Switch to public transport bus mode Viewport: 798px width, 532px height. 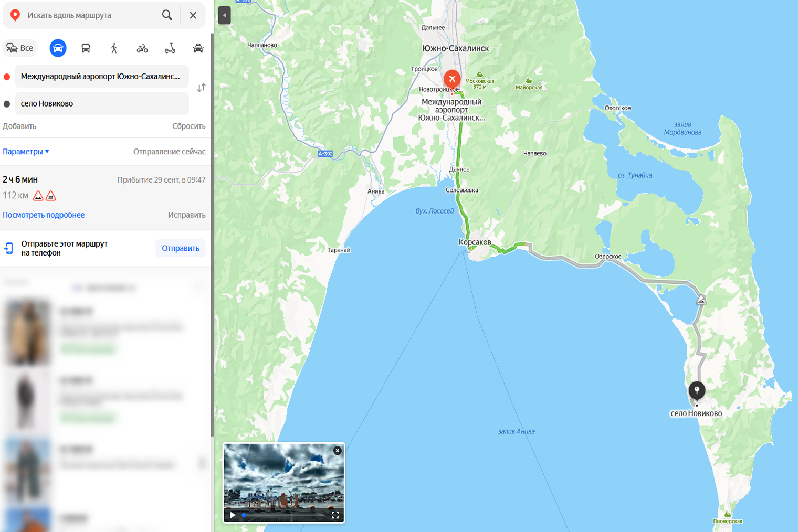pyautogui.click(x=86, y=48)
